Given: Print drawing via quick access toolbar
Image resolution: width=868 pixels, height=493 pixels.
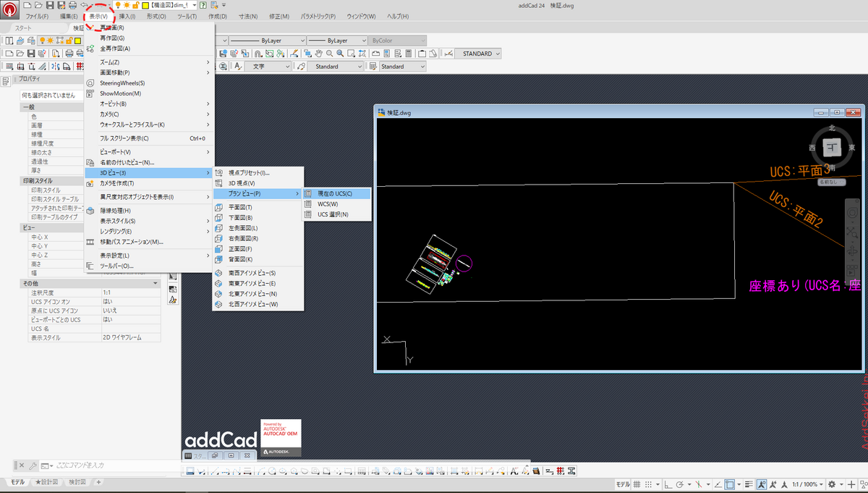Looking at the screenshot, I should 72,5.
